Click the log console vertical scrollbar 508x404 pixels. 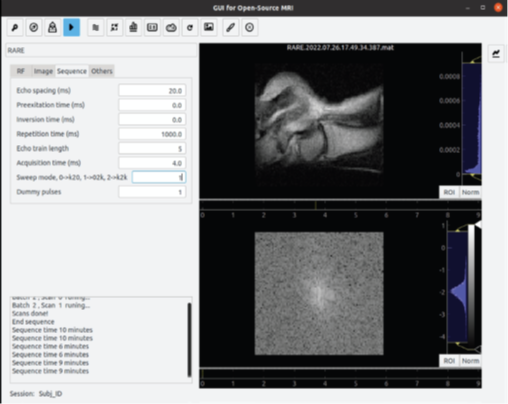(x=189, y=340)
